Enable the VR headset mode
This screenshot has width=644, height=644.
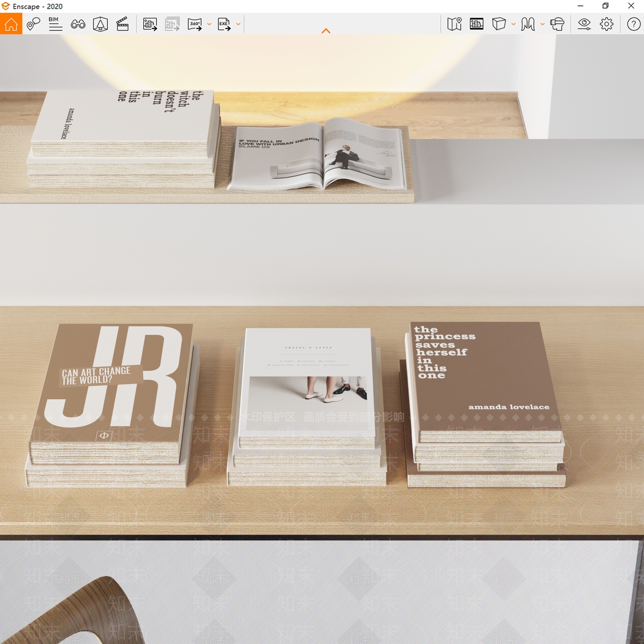coord(557,24)
